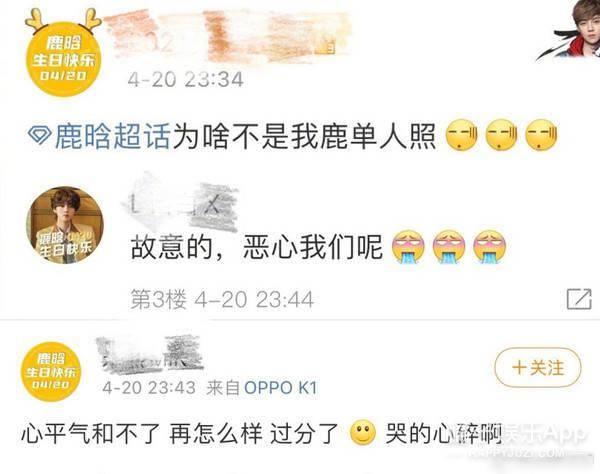
Task: Open the OPPO K1 device source link
Action: 281,388
